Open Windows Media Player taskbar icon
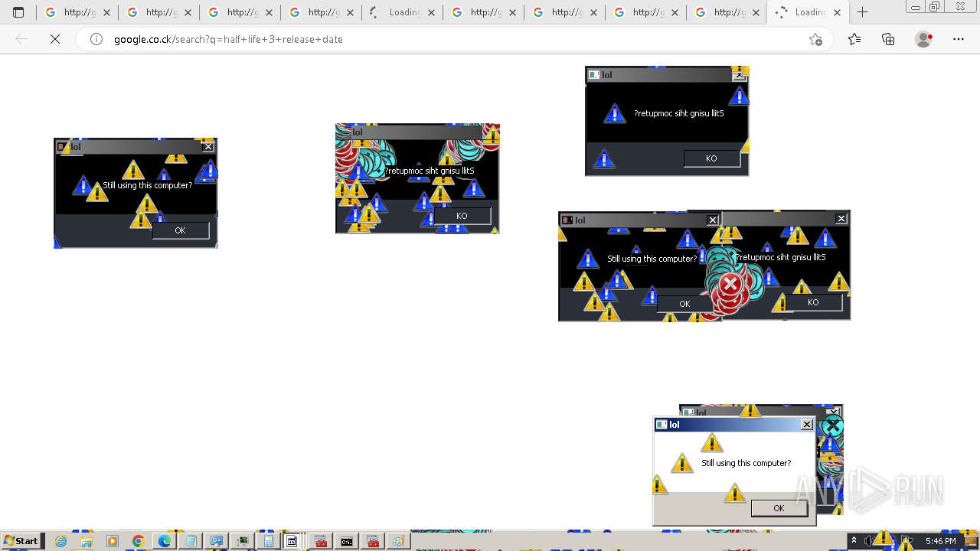 point(113,541)
